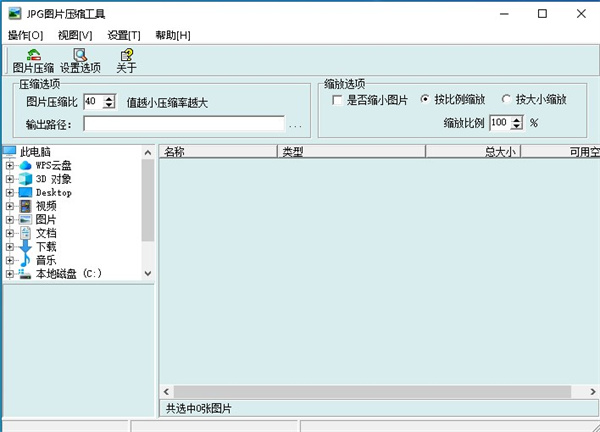
Task: Expand the Desktop tree node
Action: (x=9, y=192)
